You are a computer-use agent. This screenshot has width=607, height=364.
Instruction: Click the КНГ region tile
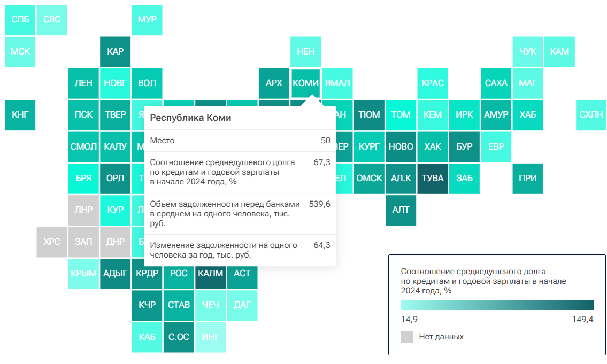point(20,115)
